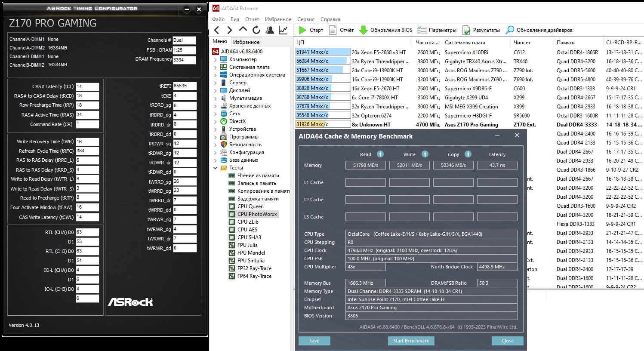The image size is (644, 351).
Task: Open the Сервис menu
Action: [x=305, y=19]
